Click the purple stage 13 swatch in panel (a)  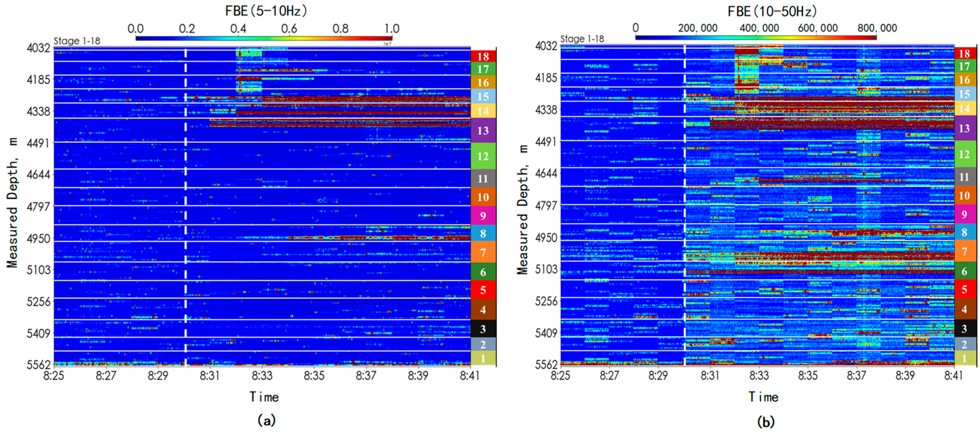tap(483, 130)
